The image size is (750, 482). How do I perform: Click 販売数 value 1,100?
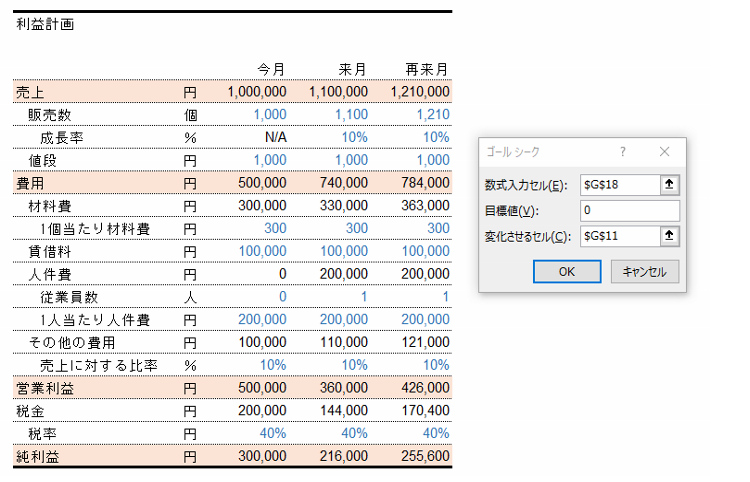point(352,115)
